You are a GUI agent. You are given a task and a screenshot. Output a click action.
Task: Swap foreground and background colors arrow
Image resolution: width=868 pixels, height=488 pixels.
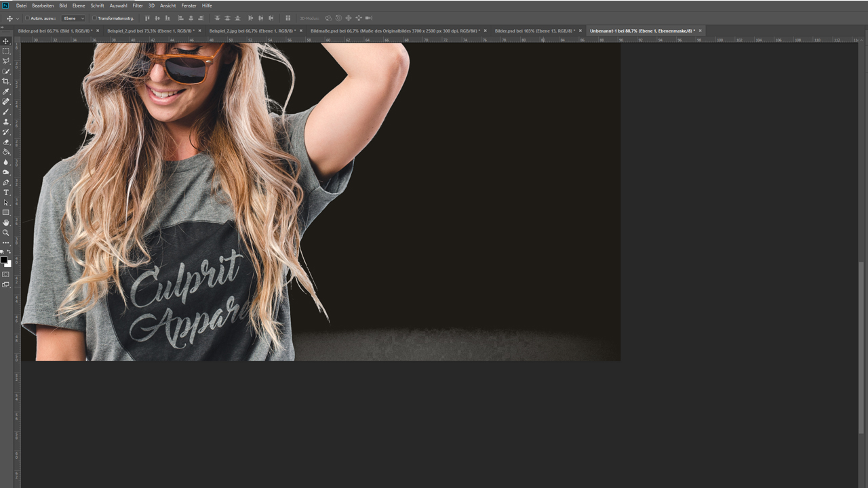point(9,251)
